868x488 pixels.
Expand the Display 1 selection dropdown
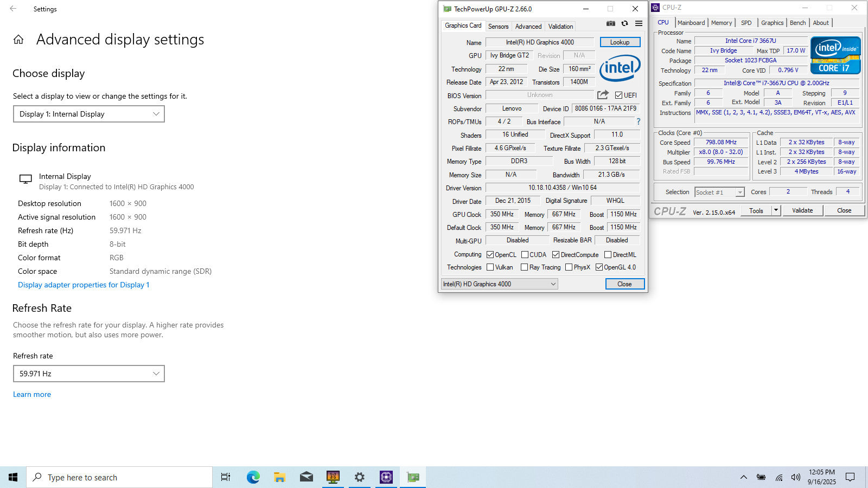click(89, 114)
